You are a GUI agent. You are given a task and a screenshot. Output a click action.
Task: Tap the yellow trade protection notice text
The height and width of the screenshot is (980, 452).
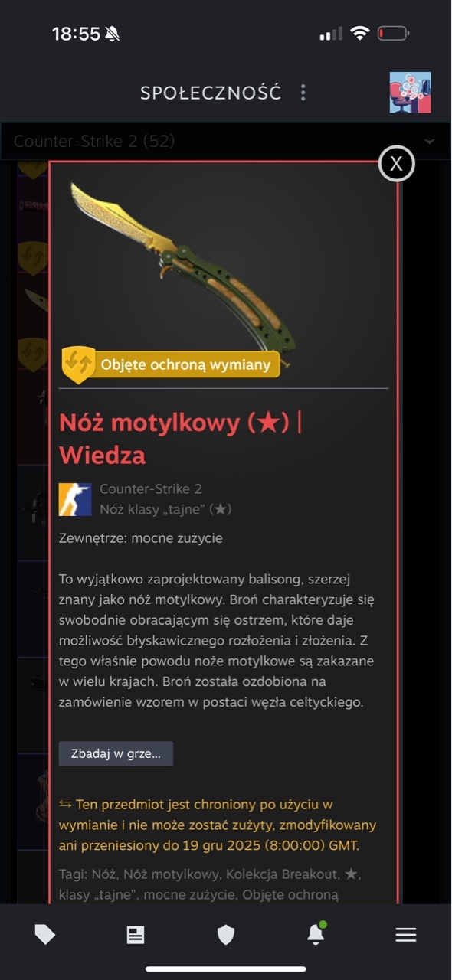[218, 825]
